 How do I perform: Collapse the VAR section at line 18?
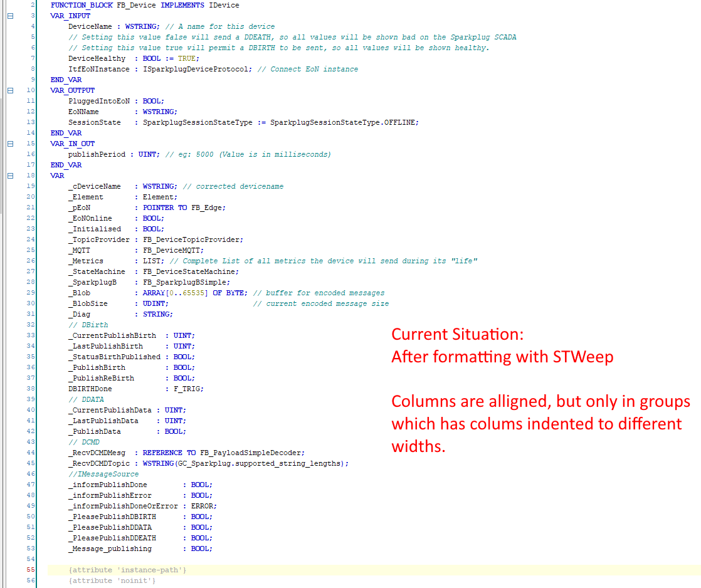coord(9,176)
